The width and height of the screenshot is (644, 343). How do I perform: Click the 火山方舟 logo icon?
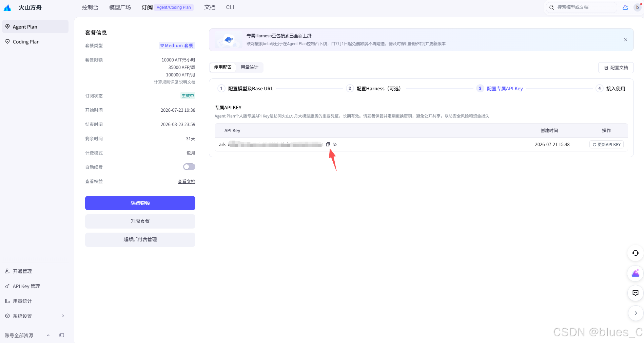[x=7, y=7]
